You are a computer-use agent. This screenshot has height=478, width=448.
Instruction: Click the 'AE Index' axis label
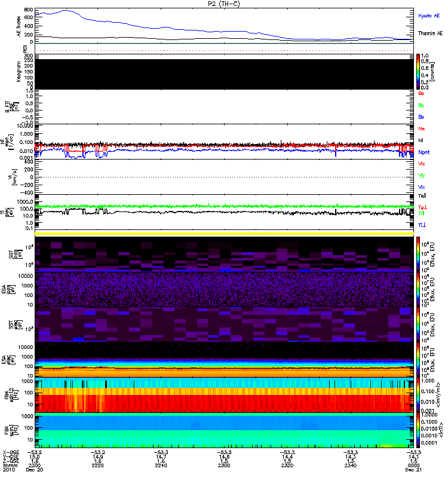(19, 26)
